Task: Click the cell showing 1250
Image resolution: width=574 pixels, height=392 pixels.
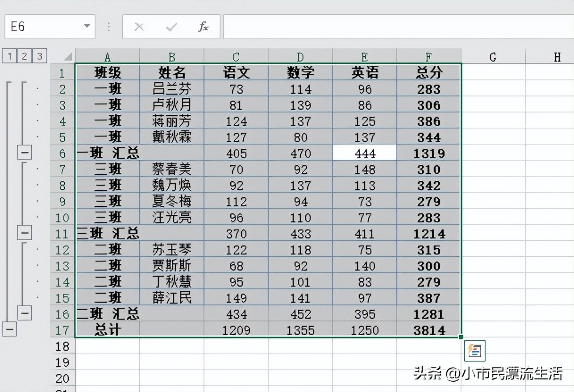Action: (365, 330)
